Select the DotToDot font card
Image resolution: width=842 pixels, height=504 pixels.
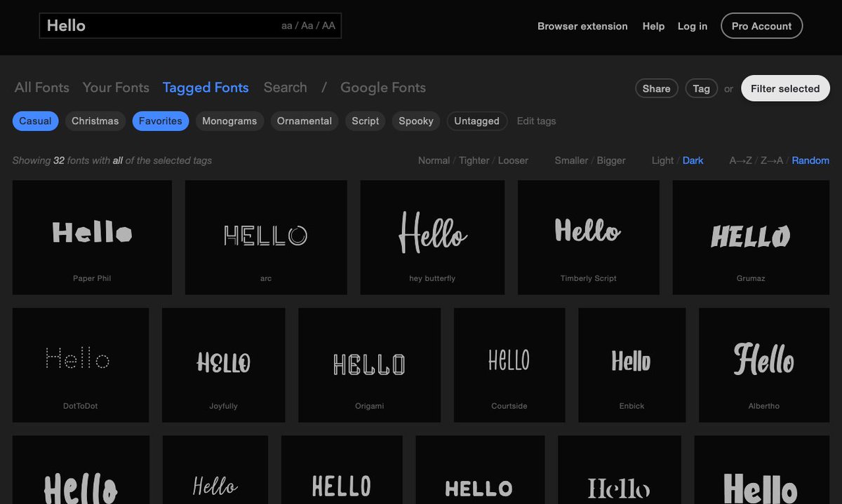[x=81, y=365]
